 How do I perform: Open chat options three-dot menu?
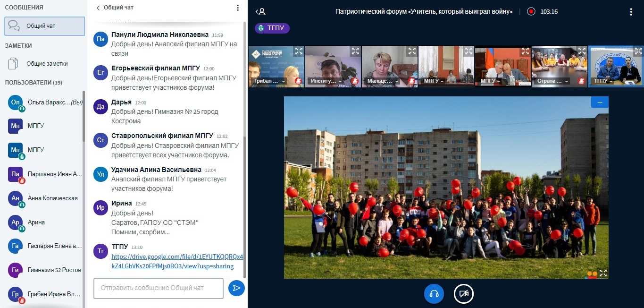click(238, 8)
